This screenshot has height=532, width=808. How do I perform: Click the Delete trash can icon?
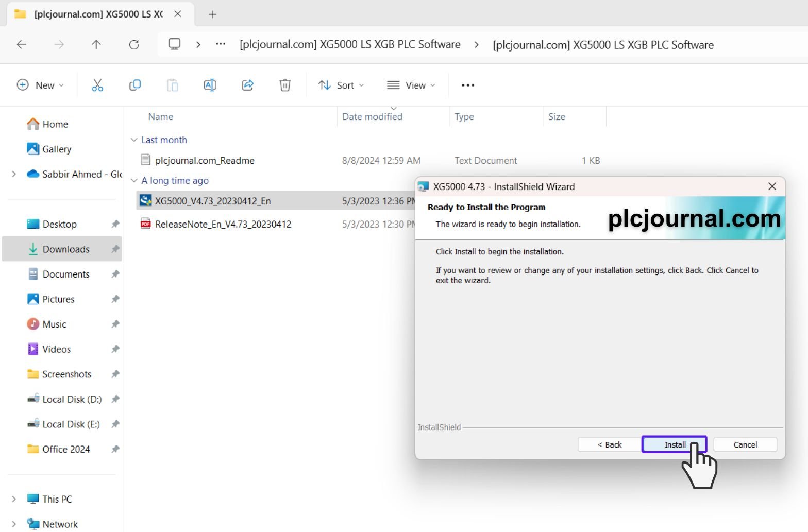click(x=285, y=85)
